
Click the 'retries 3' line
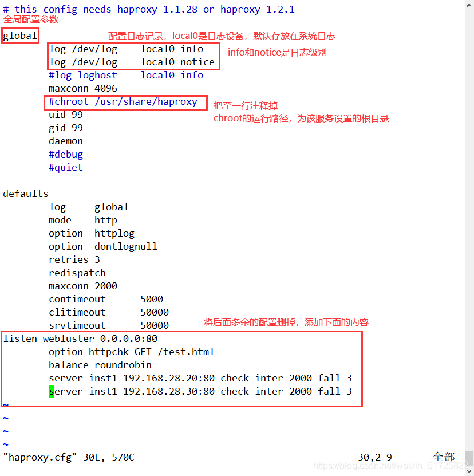pos(74,259)
